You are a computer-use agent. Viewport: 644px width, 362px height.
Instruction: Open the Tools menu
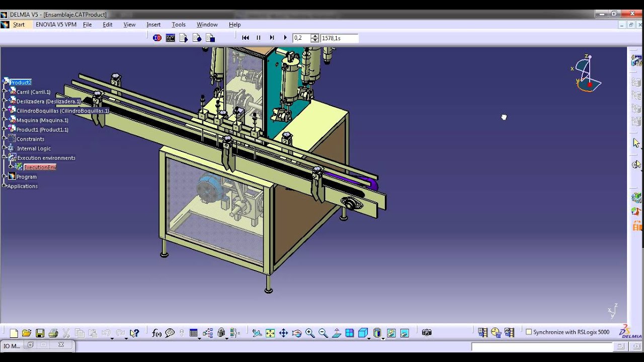179,24
